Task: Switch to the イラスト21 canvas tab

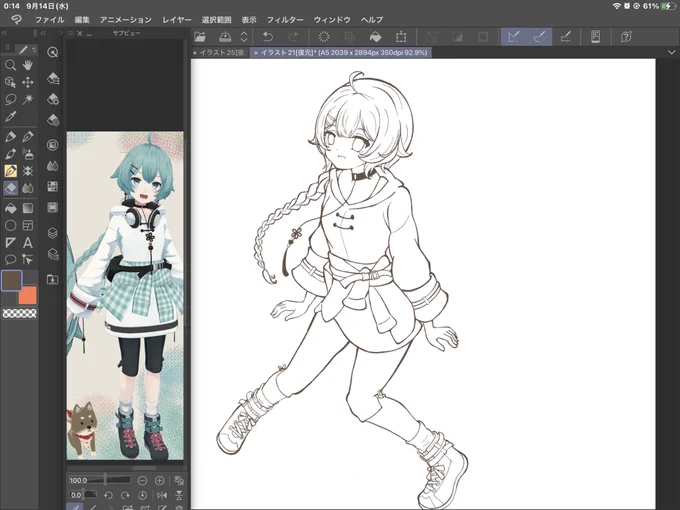Action: [341, 52]
